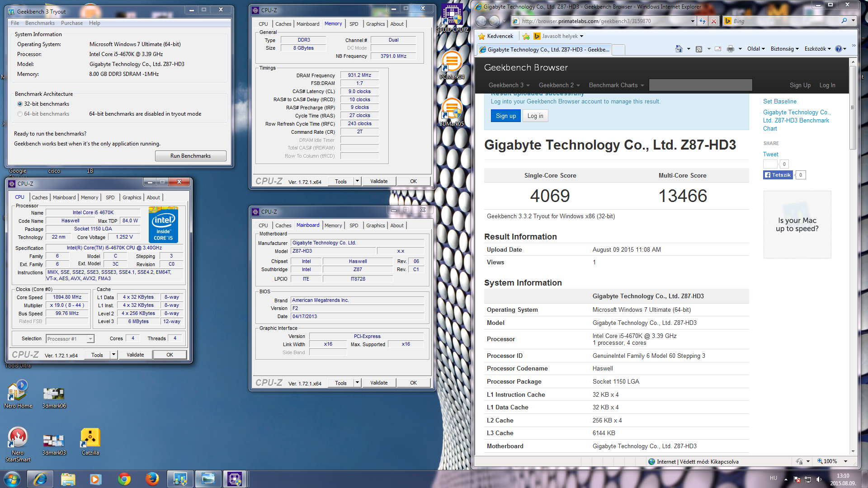Open Firefox from the taskbar
The image size is (868, 488).
[x=152, y=479]
